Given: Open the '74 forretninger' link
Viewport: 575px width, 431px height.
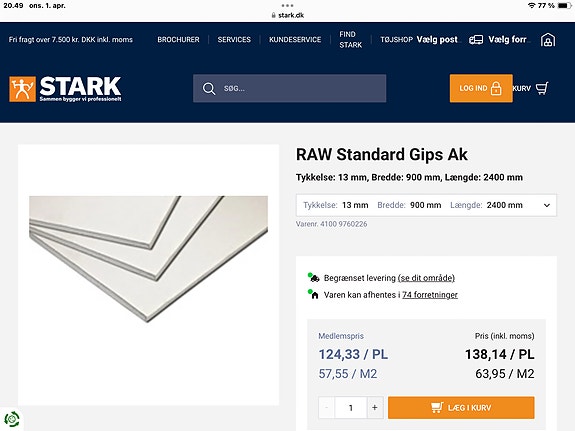Looking at the screenshot, I should 430,295.
